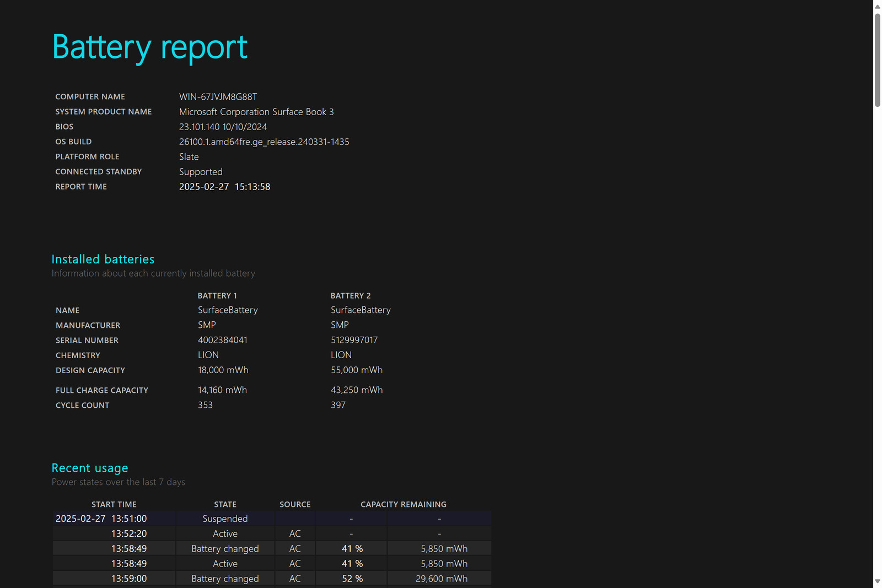This screenshot has height=588, width=882.
Task: Click Microsoft Corporation Surface Book 3 text
Action: tap(256, 112)
